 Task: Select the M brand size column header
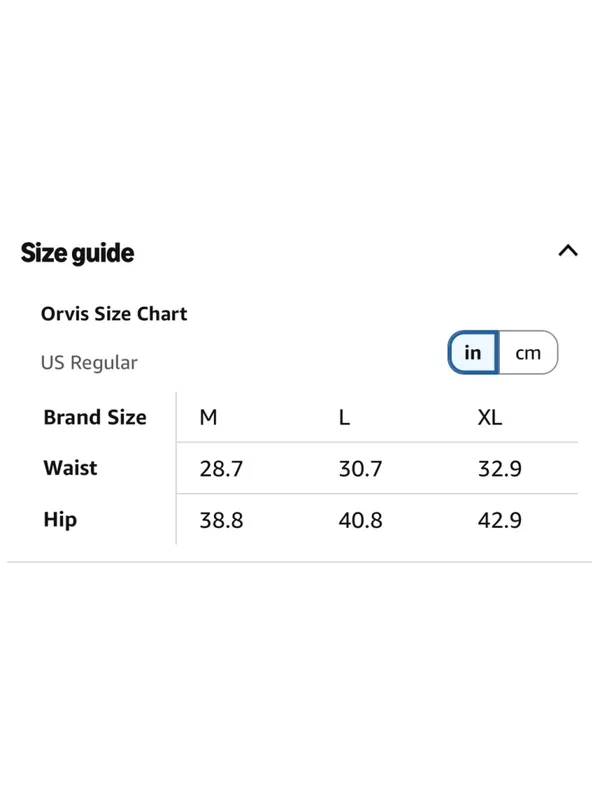pos(209,417)
